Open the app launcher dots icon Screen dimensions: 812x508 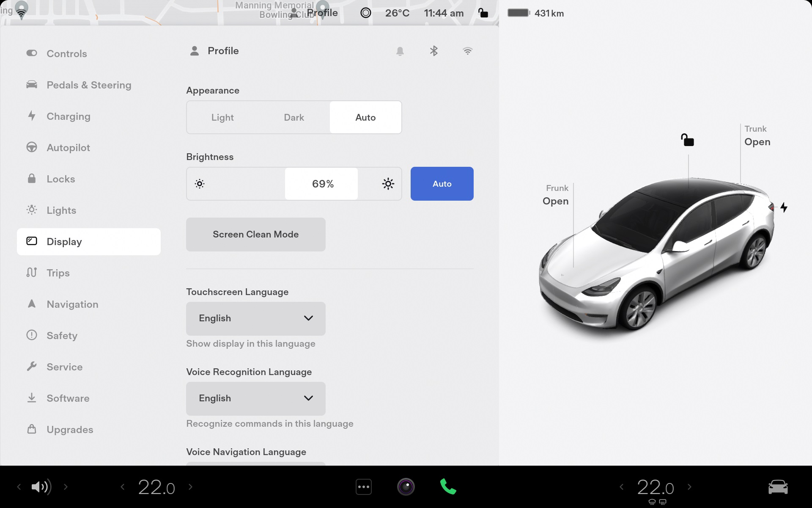364,487
